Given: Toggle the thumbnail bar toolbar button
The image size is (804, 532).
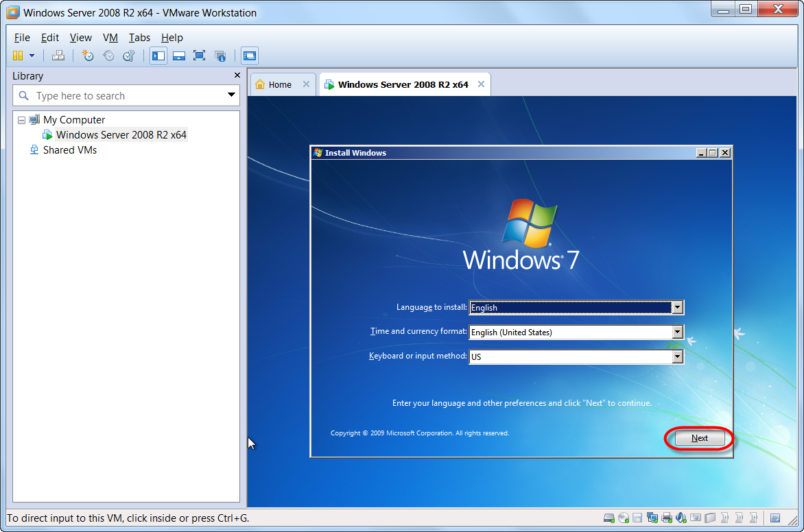Looking at the screenshot, I should (x=179, y=56).
